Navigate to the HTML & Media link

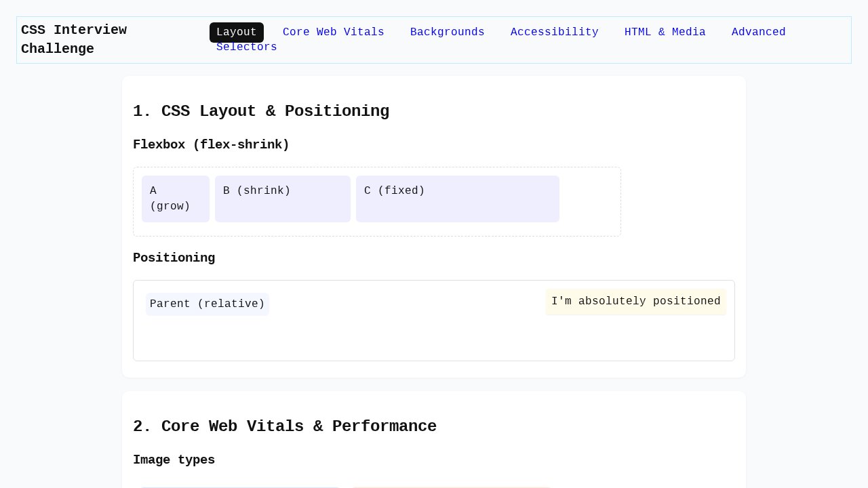tap(665, 32)
